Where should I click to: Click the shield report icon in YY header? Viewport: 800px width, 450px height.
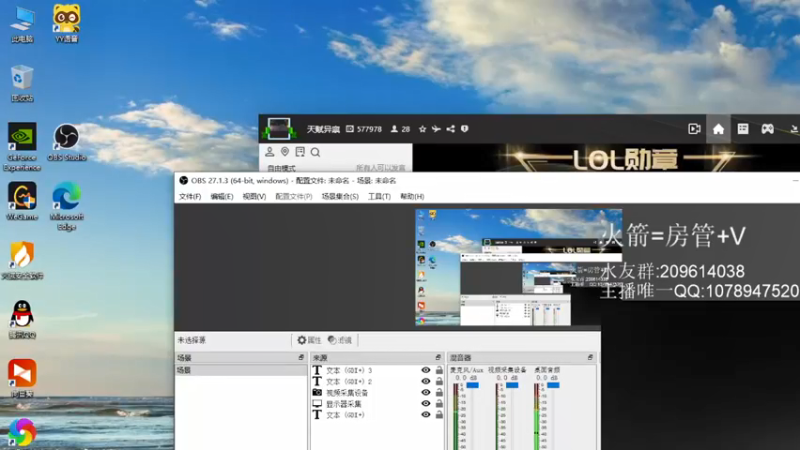[465, 129]
